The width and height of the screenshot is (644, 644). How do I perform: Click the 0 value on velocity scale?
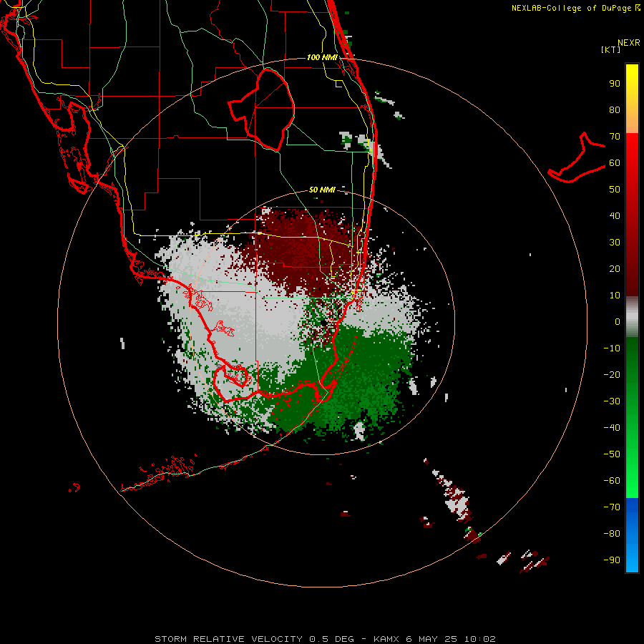tap(618, 321)
